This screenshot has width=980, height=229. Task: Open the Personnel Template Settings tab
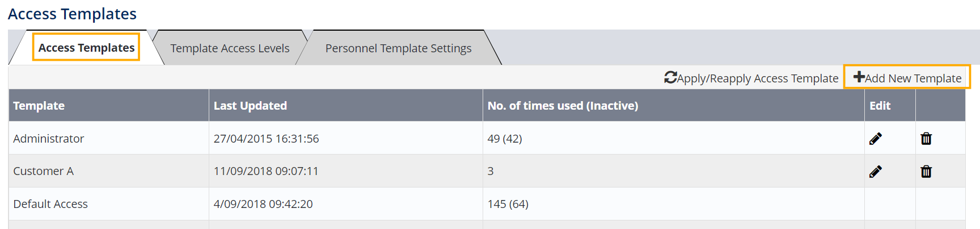tap(398, 48)
